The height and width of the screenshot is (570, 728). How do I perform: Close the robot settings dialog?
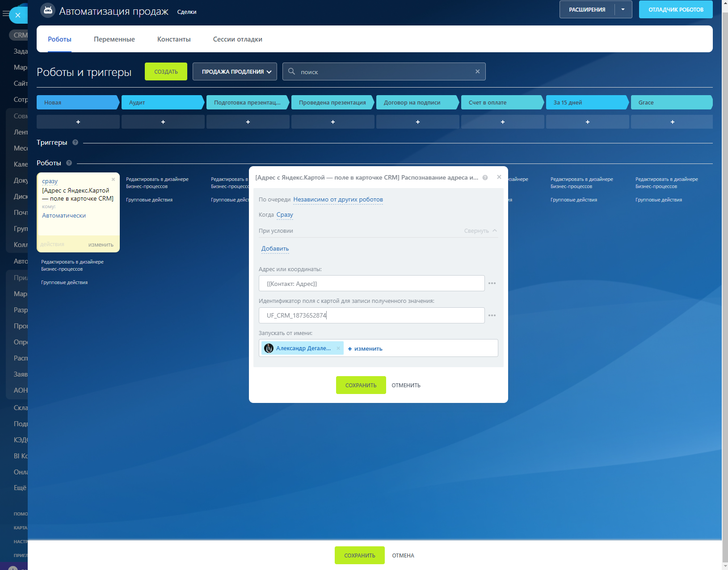pyautogui.click(x=499, y=177)
